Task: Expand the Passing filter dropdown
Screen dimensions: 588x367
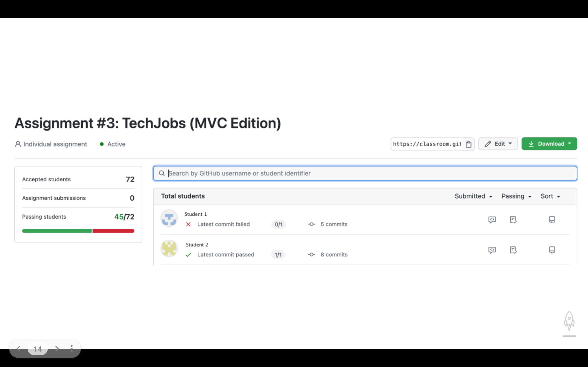Action: tap(516, 196)
